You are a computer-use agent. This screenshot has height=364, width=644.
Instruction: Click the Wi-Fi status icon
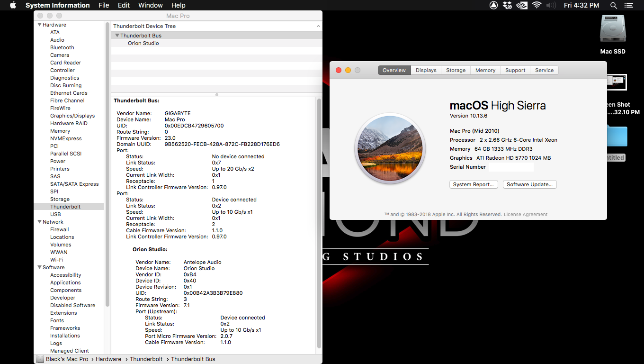tap(537, 5)
